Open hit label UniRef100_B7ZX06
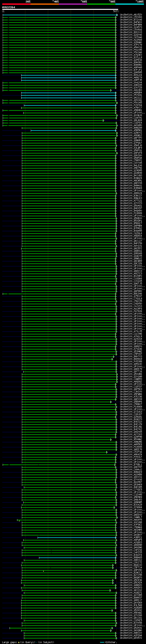Image resolution: width=146 pixels, height=644 pixels. point(131,20)
